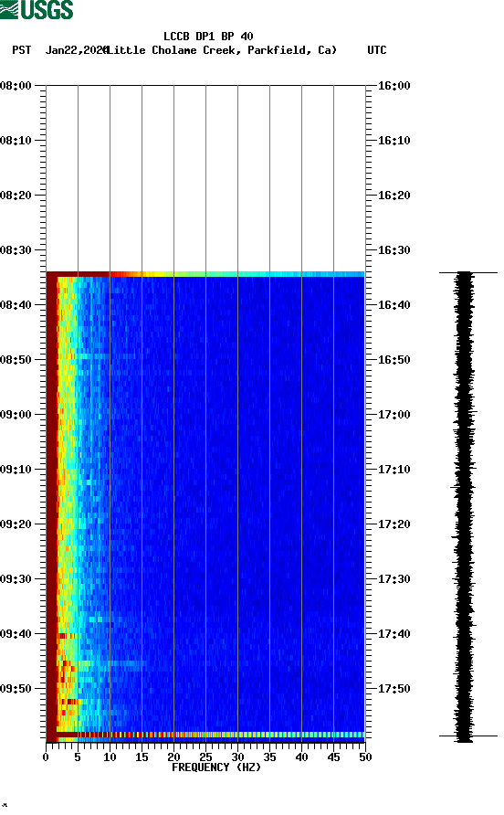Click the '17:00' UTC time label
This screenshot has height=815, width=504.
coord(394,415)
